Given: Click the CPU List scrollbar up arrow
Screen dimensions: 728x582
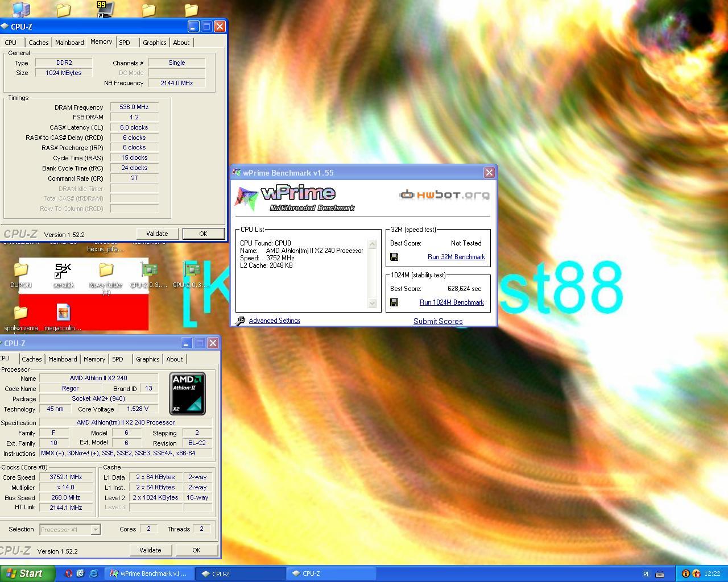Looking at the screenshot, I should [x=373, y=244].
